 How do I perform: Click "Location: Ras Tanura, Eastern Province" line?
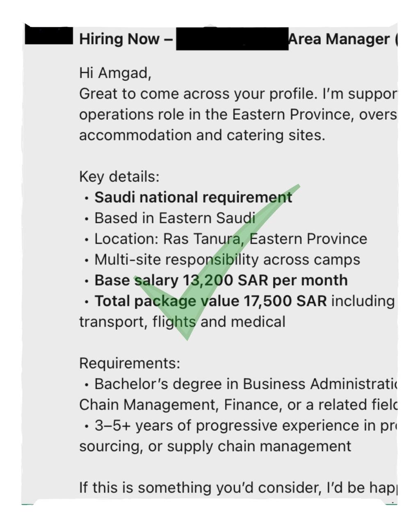coord(231,239)
